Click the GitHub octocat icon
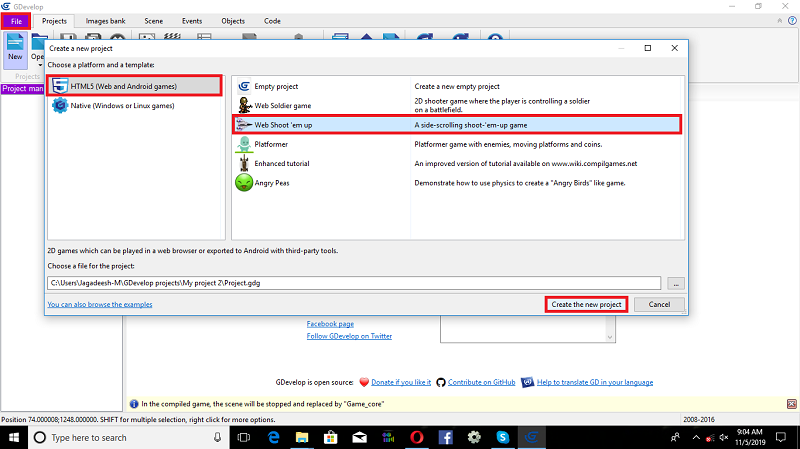Image resolution: width=800 pixels, height=449 pixels. [x=441, y=382]
